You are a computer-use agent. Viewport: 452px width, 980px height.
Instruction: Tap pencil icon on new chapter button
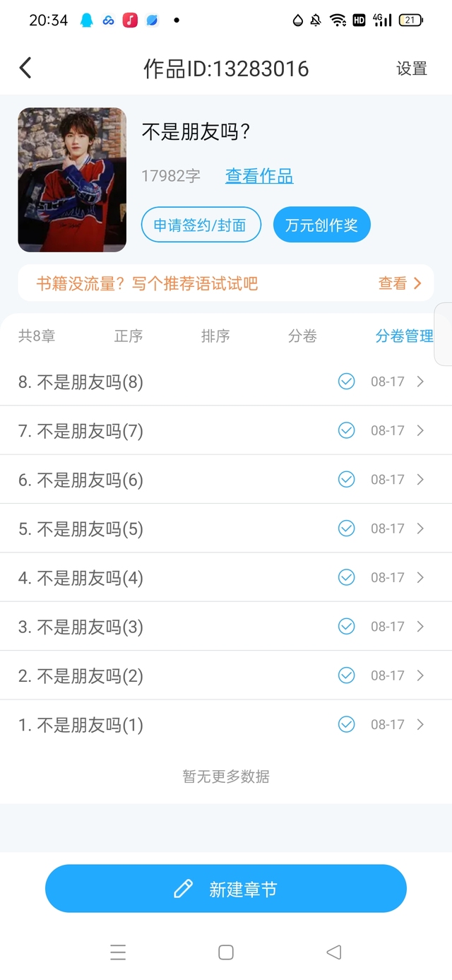coord(183,889)
